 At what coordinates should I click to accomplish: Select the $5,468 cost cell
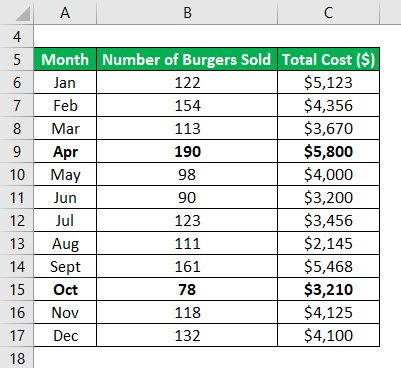(328, 266)
